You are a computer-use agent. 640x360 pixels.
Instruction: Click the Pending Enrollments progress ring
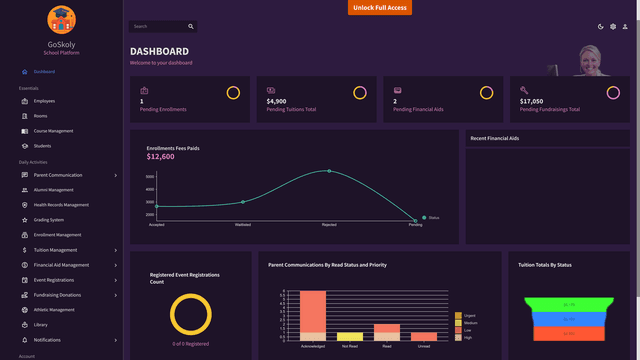[x=233, y=93]
